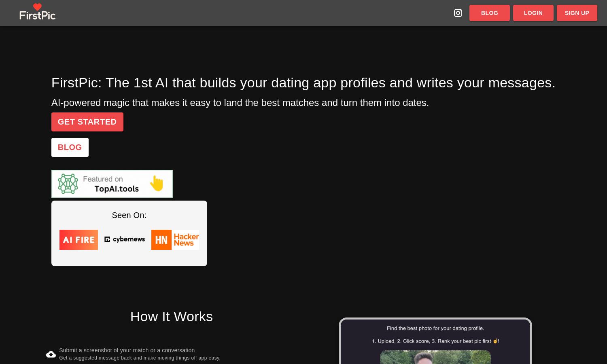Click the Login button
This screenshot has width=607, height=364.
coord(533,13)
